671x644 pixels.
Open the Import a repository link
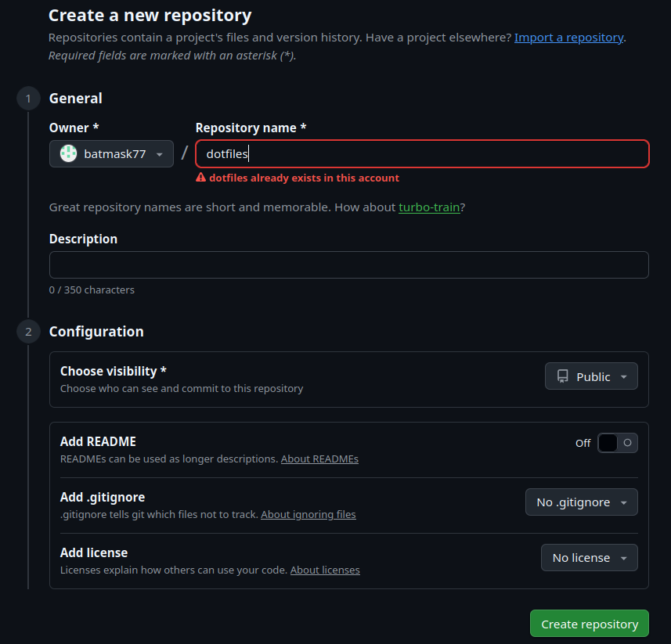click(x=568, y=38)
